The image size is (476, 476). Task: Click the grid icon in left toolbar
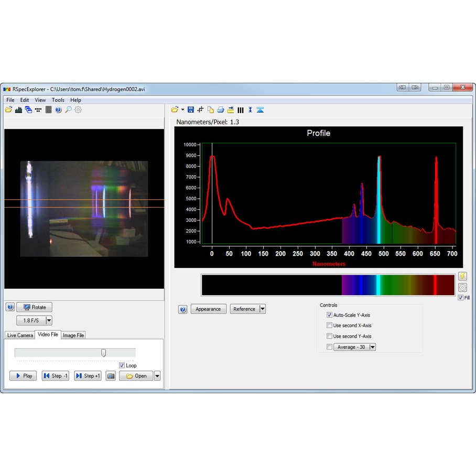pyautogui.click(x=48, y=110)
